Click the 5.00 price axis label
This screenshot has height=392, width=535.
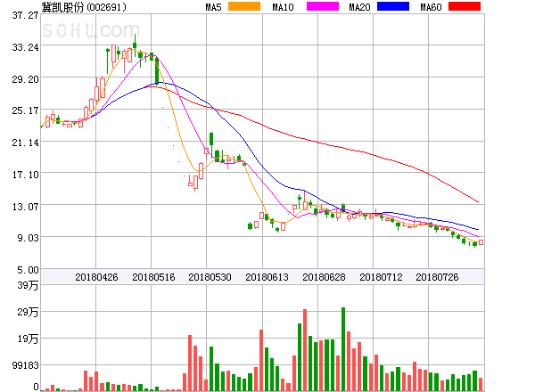(28, 270)
